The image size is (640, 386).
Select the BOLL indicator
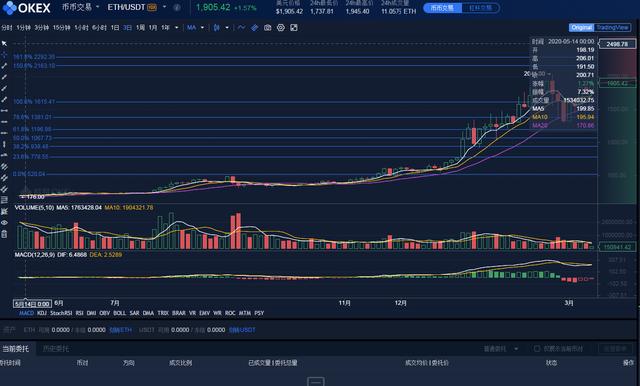[120, 313]
